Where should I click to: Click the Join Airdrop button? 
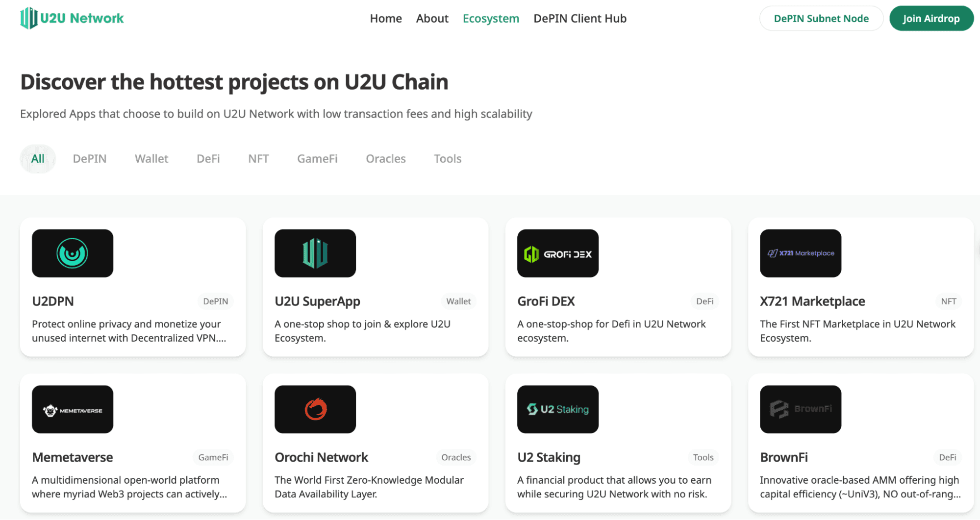click(x=931, y=19)
